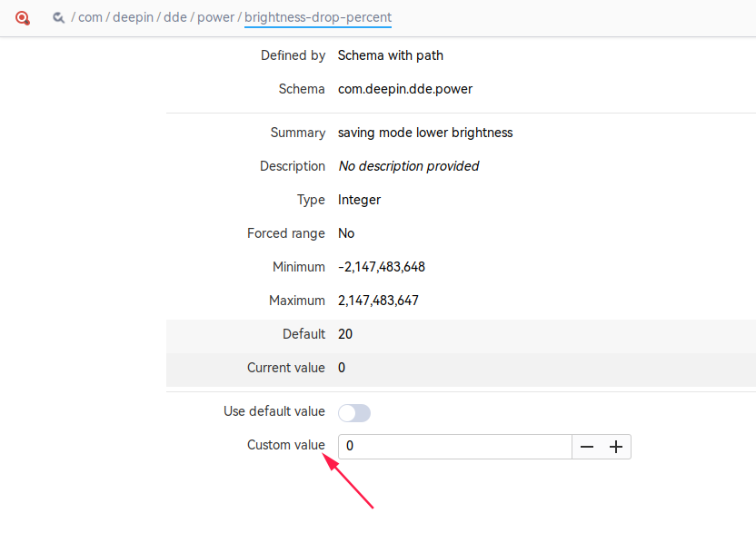The image size is (756, 533).
Task: Open the dde path segment
Action: click(x=174, y=17)
